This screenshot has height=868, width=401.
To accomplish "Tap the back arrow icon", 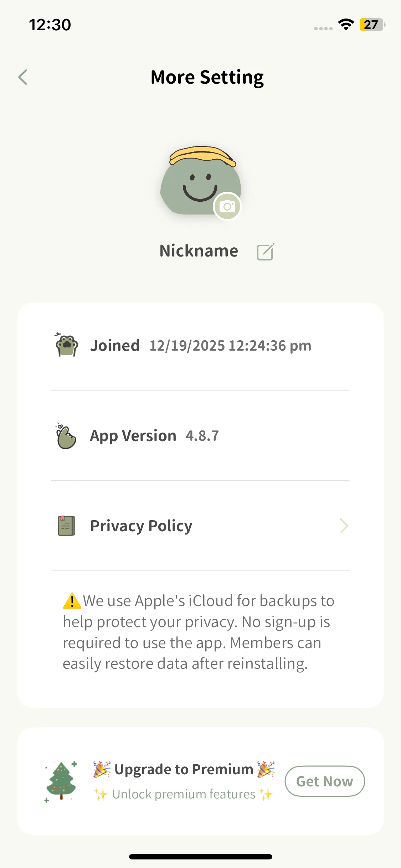I will tap(23, 77).
